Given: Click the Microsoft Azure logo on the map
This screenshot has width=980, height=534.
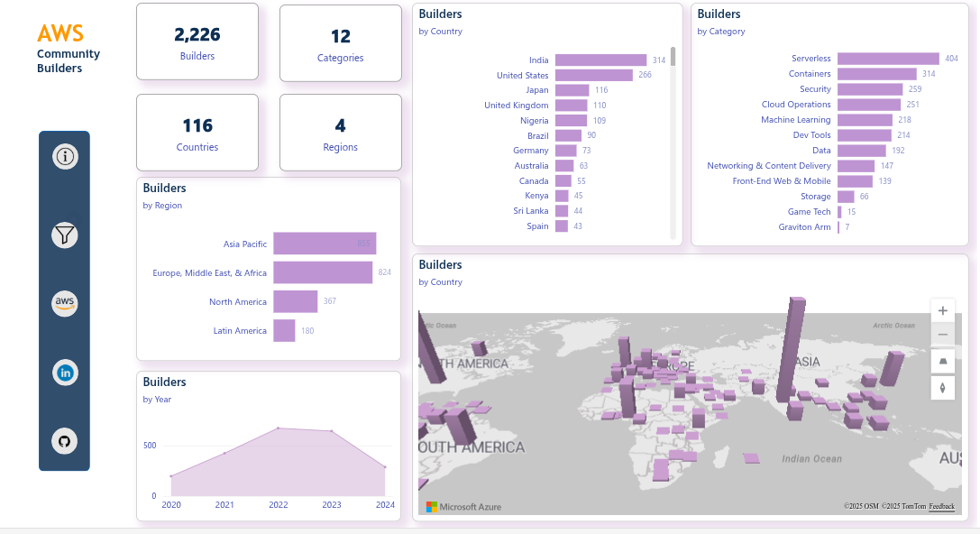Looking at the screenshot, I should coord(461,506).
